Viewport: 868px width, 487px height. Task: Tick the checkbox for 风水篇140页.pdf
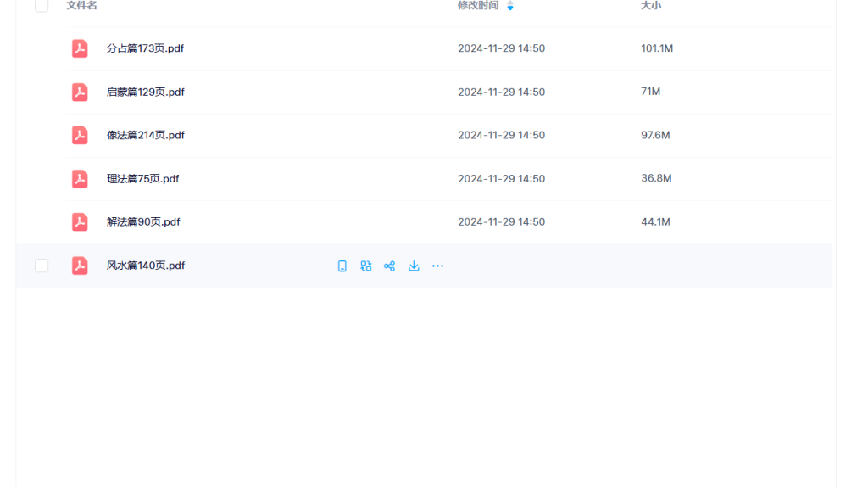(x=42, y=266)
